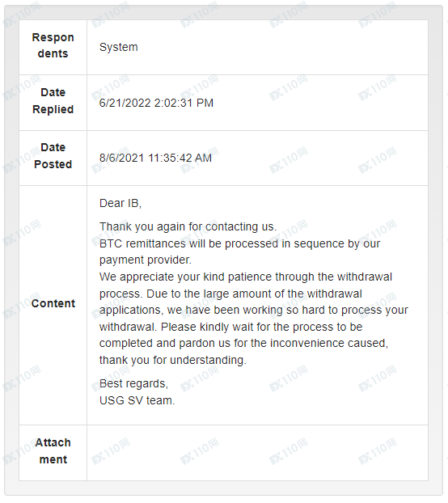Click the Thank you again for contacting us line
The height and width of the screenshot is (503, 448).
click(x=188, y=226)
